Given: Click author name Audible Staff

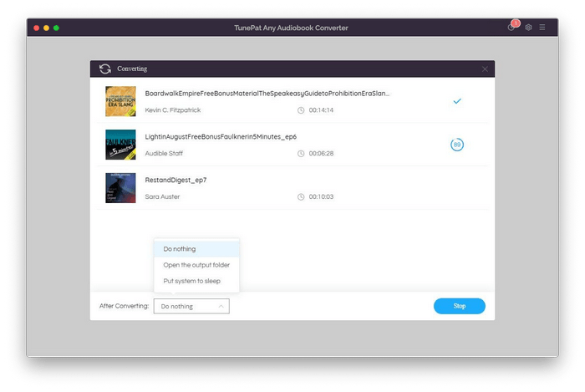Looking at the screenshot, I should 164,153.
